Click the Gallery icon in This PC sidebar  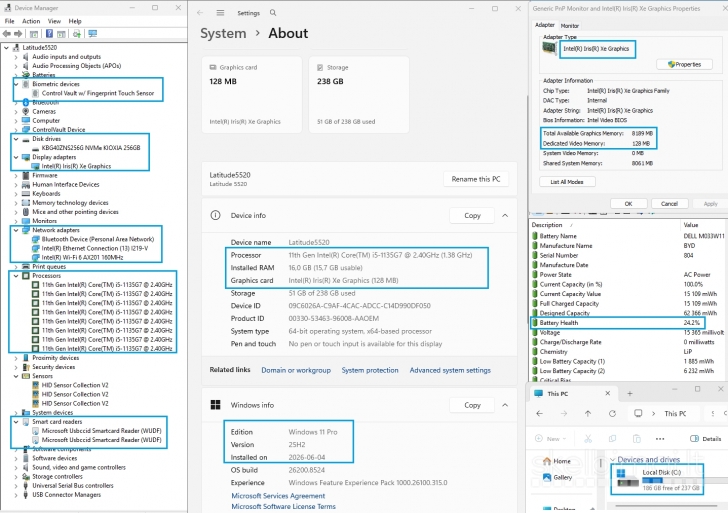(547, 477)
